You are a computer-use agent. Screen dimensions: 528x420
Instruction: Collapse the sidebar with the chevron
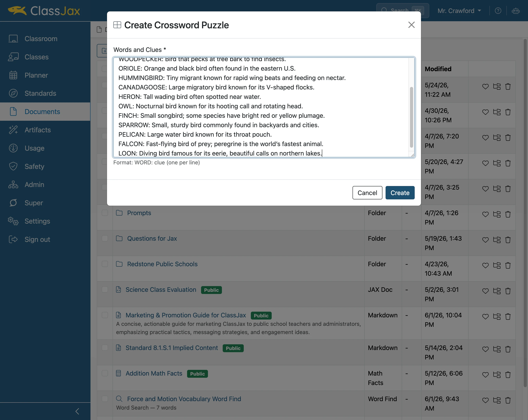pos(77,411)
